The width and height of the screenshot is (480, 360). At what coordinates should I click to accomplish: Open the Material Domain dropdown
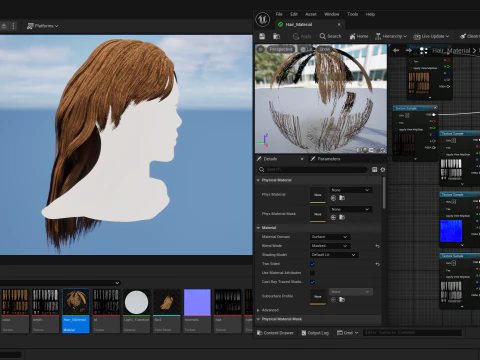(330, 237)
